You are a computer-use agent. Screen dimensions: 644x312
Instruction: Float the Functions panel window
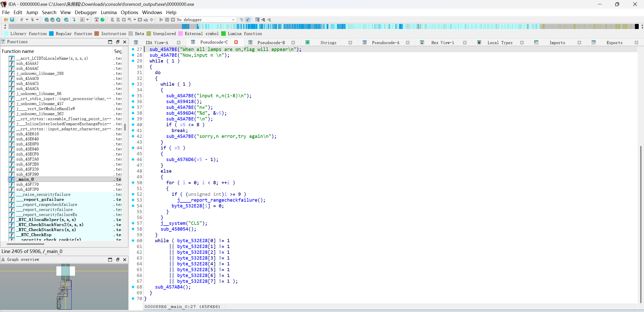coord(118,42)
